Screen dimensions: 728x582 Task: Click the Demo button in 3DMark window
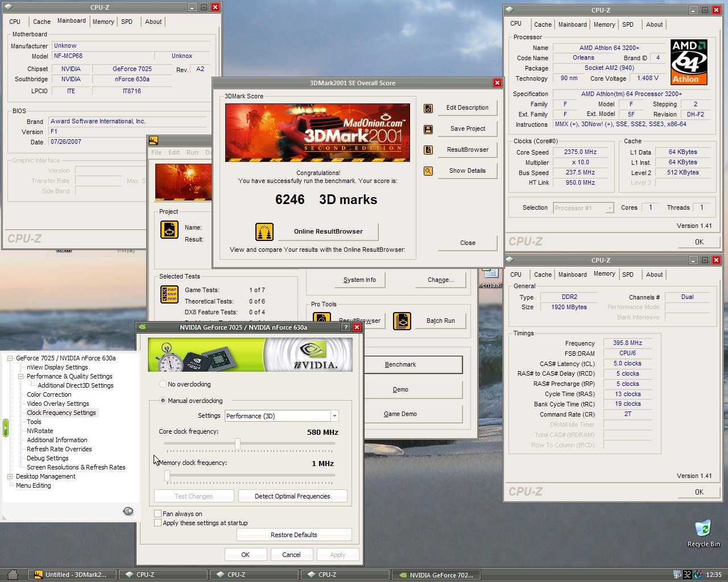(x=412, y=389)
